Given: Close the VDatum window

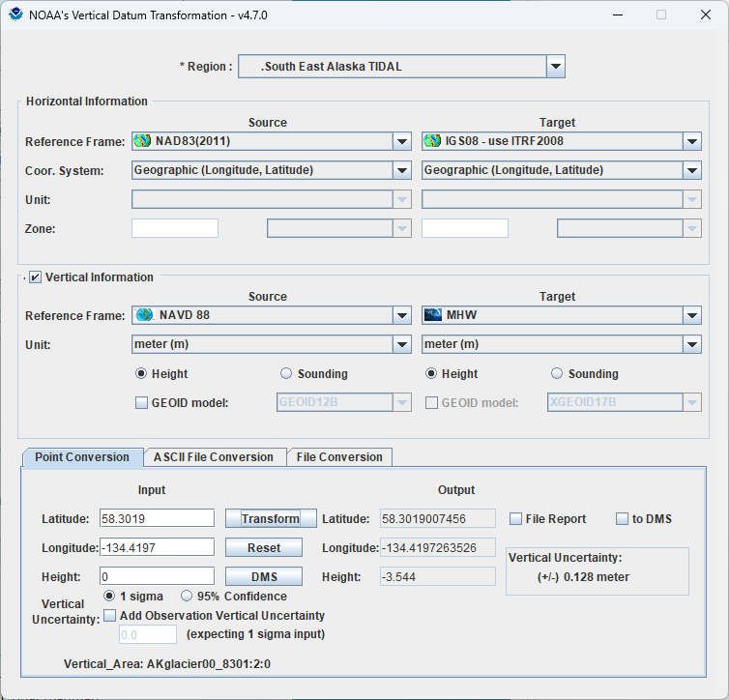Looking at the screenshot, I should coord(705,15).
